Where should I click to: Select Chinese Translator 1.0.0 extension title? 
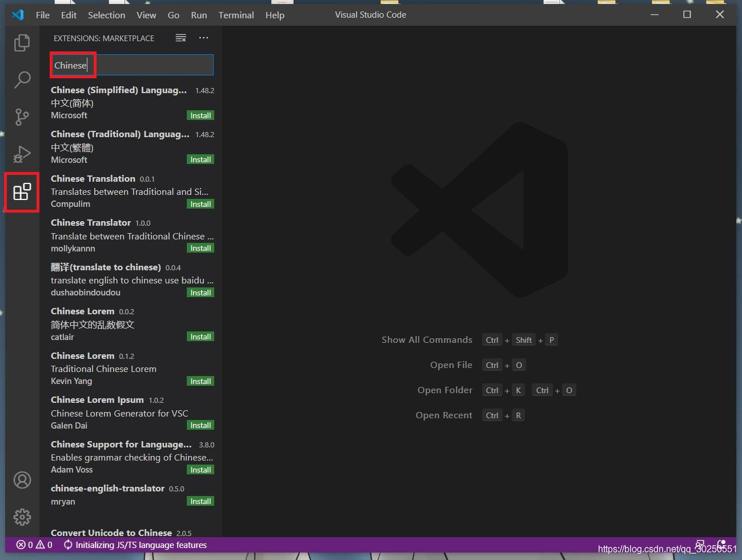click(91, 223)
